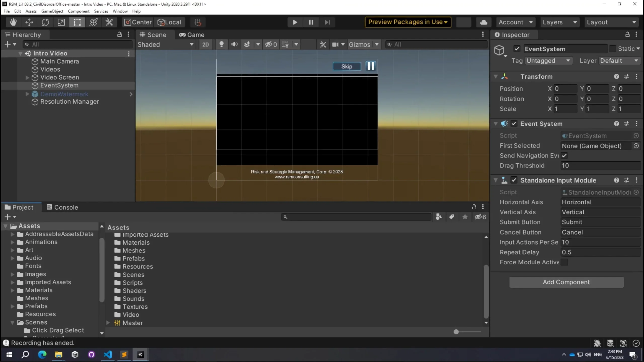Select the Move tool

[29, 22]
